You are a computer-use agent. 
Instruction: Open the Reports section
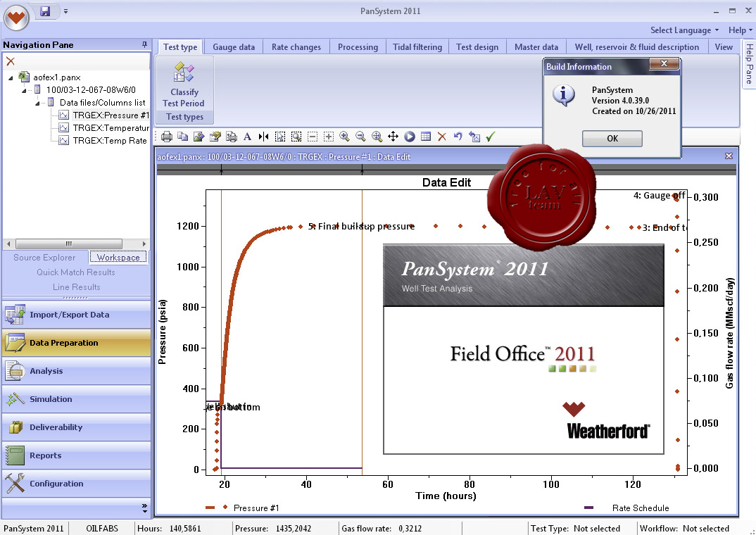[76, 455]
